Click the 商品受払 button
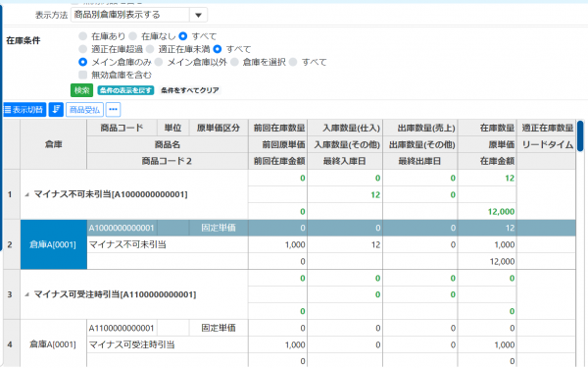The height and width of the screenshot is (368, 588). coord(84,110)
